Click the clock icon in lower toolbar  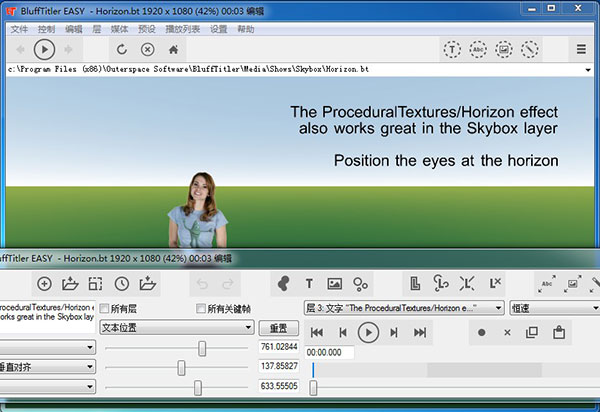tap(121, 284)
